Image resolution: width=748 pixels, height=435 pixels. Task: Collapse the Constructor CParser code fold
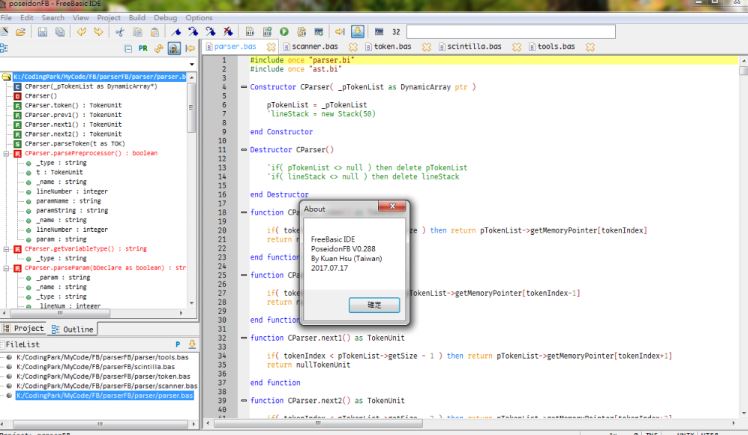pos(244,87)
